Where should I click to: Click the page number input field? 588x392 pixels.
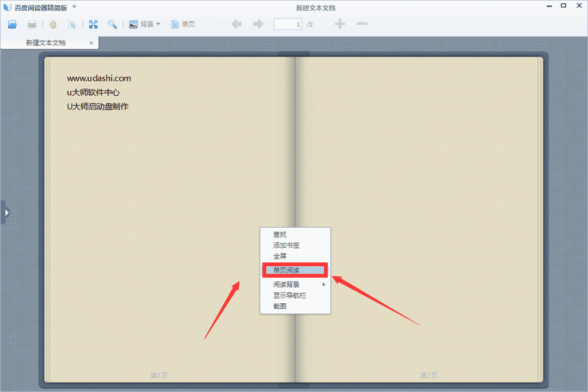(287, 24)
